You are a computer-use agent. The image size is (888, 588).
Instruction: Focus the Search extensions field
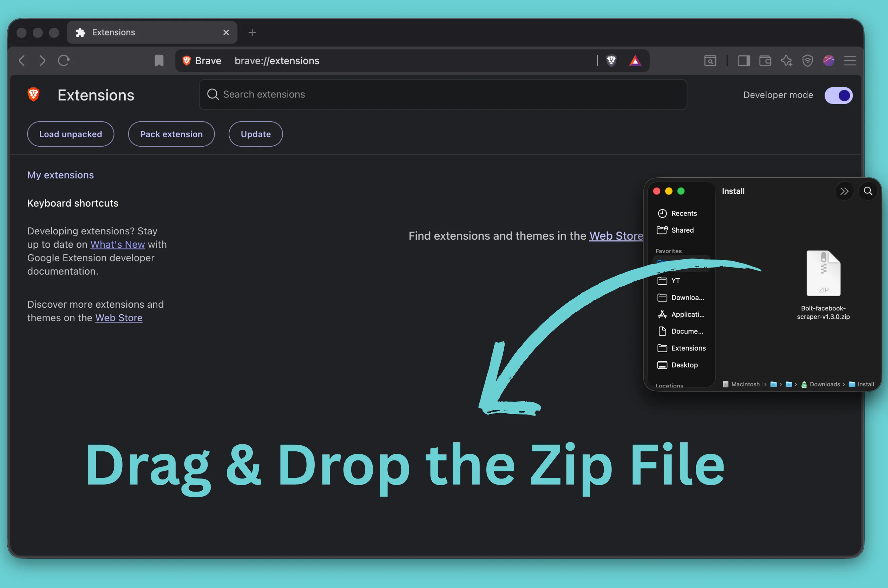(443, 94)
